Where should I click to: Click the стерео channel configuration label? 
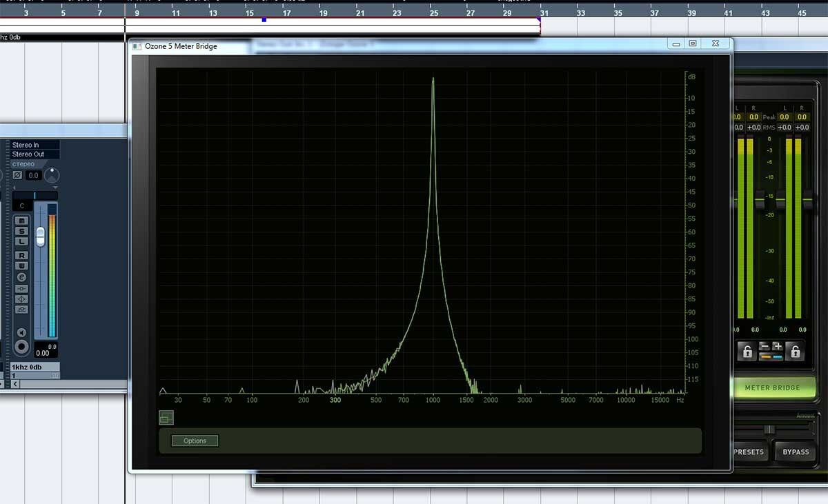[x=23, y=164]
